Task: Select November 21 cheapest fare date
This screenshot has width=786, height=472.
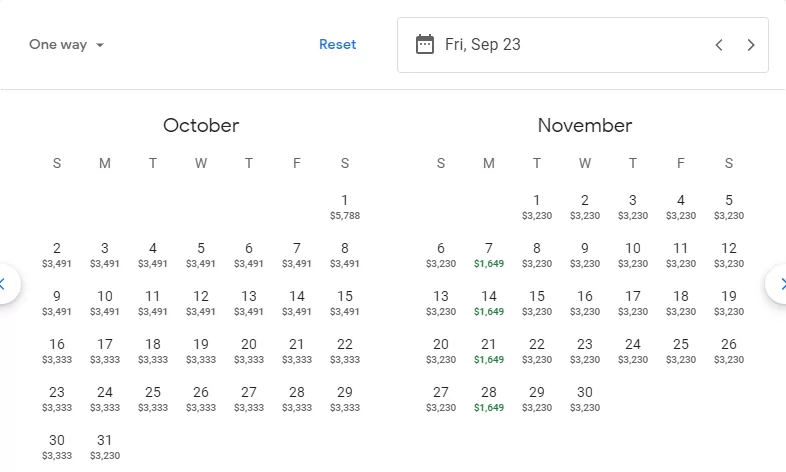Action: (x=489, y=351)
